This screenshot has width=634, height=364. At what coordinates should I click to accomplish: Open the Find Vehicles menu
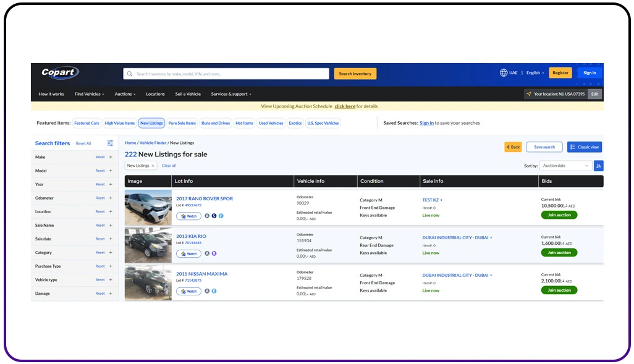click(88, 94)
